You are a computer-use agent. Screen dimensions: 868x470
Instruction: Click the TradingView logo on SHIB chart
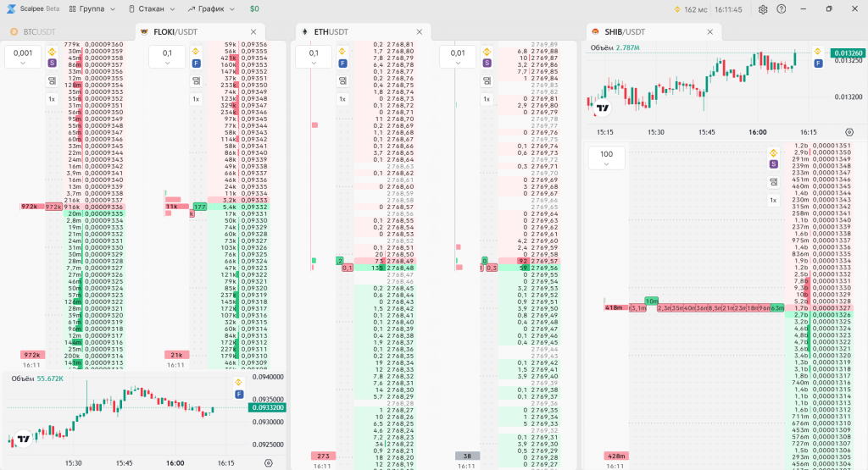click(603, 108)
